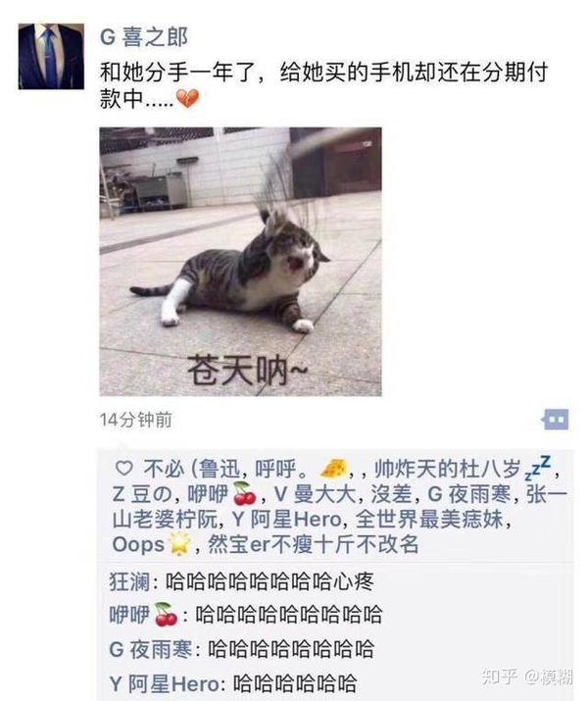This screenshot has height=701, width=588.
Task: Click the cheese emoji in likes list
Action: [334, 469]
